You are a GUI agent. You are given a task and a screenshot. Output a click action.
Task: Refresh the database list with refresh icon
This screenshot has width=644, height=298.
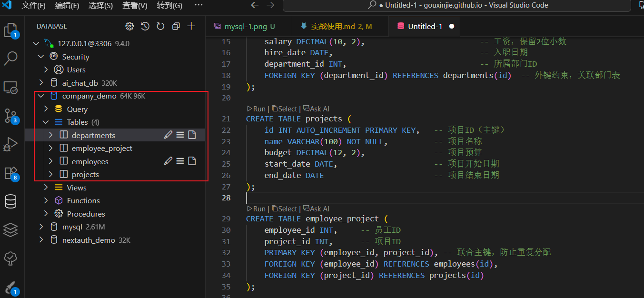coord(160,26)
